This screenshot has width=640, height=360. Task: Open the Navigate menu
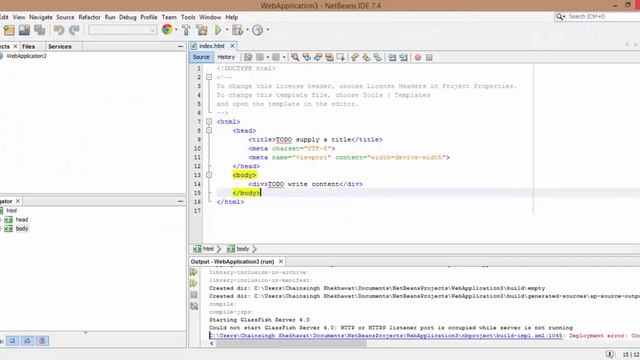click(41, 17)
